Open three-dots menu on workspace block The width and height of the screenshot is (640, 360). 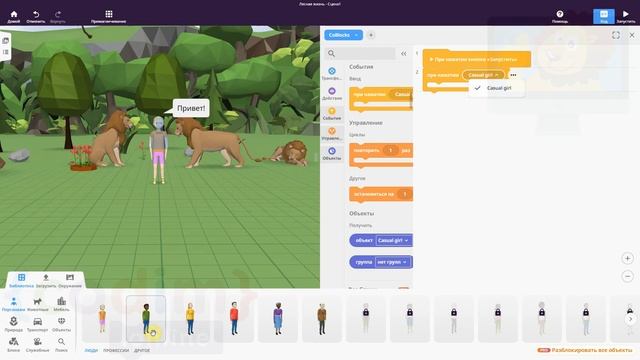tap(513, 75)
